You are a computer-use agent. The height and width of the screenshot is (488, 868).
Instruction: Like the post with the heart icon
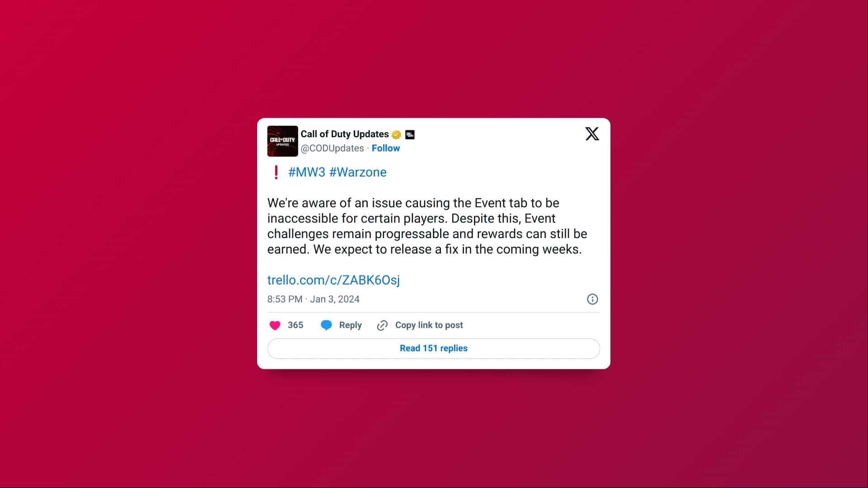(x=275, y=325)
